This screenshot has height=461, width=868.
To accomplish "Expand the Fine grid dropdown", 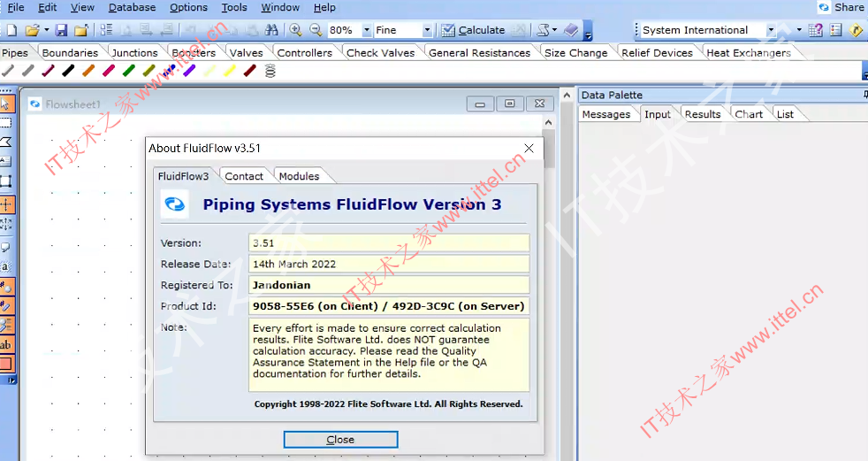I will click(x=427, y=30).
